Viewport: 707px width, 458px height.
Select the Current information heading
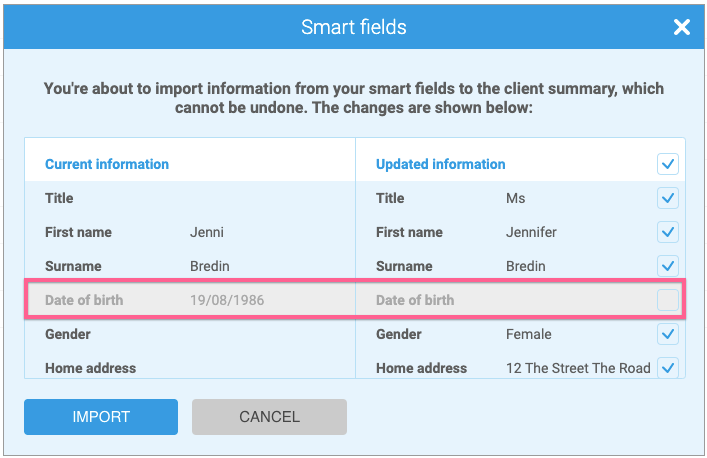click(107, 164)
